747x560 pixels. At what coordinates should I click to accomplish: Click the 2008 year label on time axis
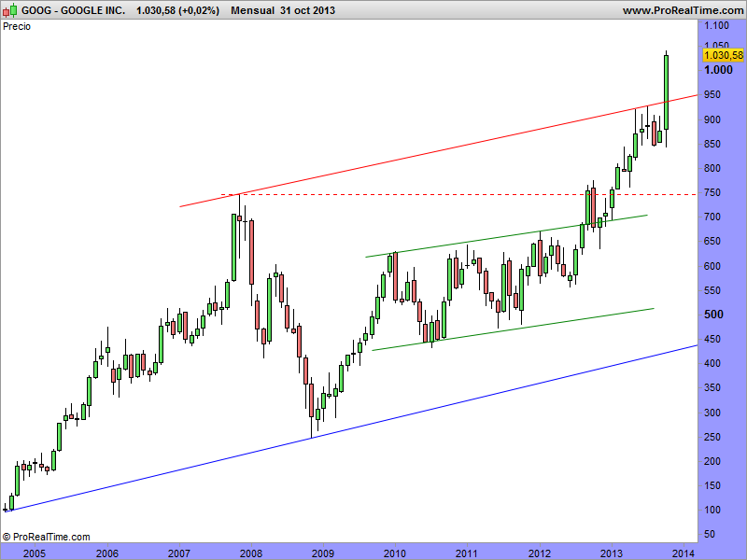(251, 553)
